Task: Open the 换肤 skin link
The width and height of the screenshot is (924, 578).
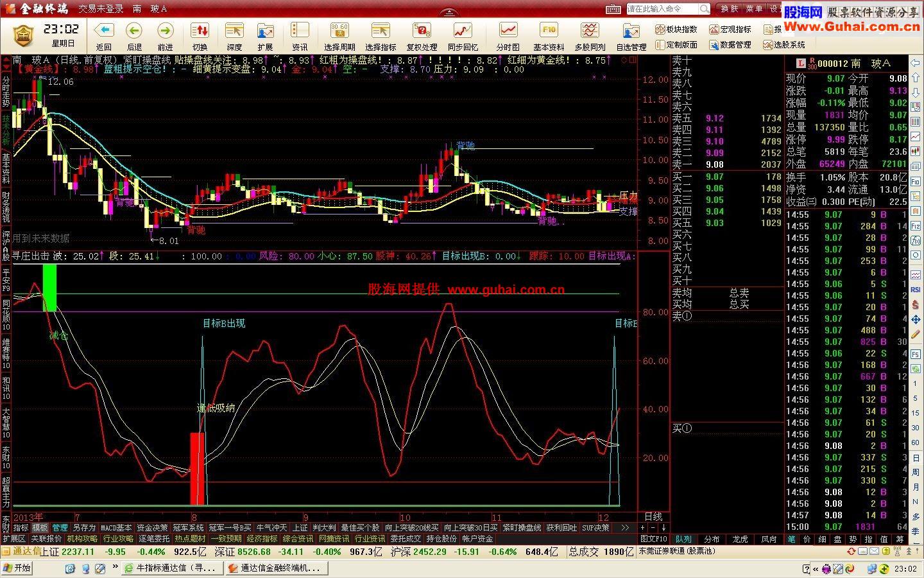Action: pyautogui.click(x=730, y=9)
